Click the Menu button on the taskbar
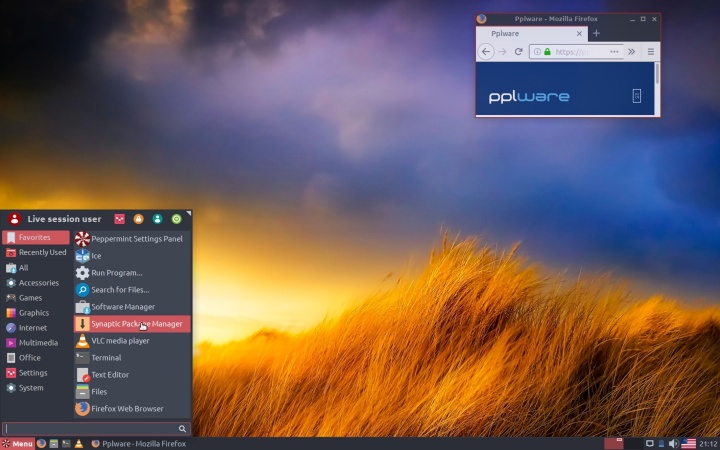720x450 pixels. (17, 443)
